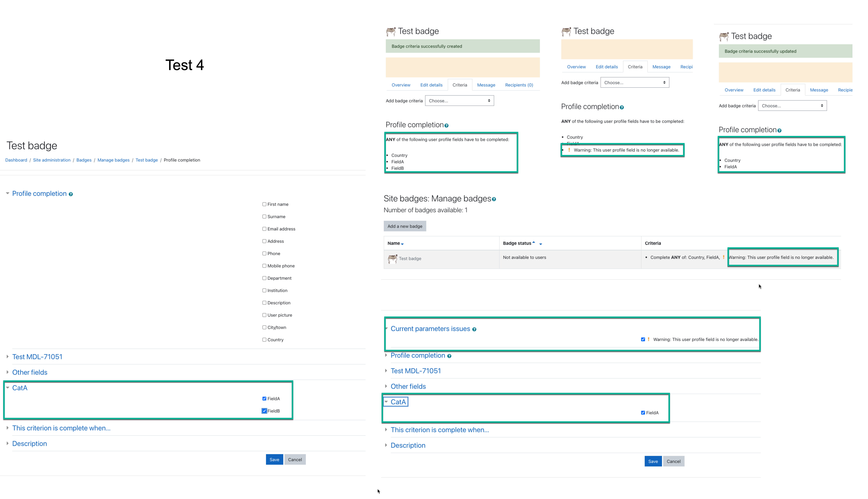868x499 pixels.
Task: Enable the Phone checkbox
Action: tap(264, 254)
